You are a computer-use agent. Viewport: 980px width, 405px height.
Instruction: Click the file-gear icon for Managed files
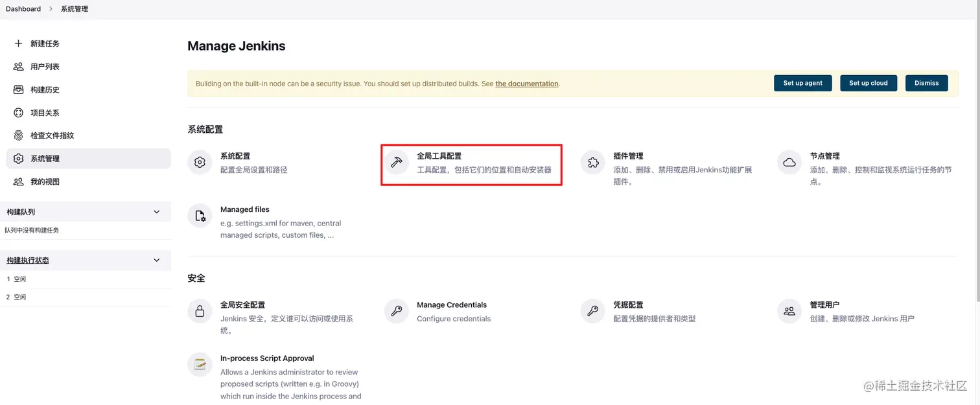pyautogui.click(x=200, y=216)
